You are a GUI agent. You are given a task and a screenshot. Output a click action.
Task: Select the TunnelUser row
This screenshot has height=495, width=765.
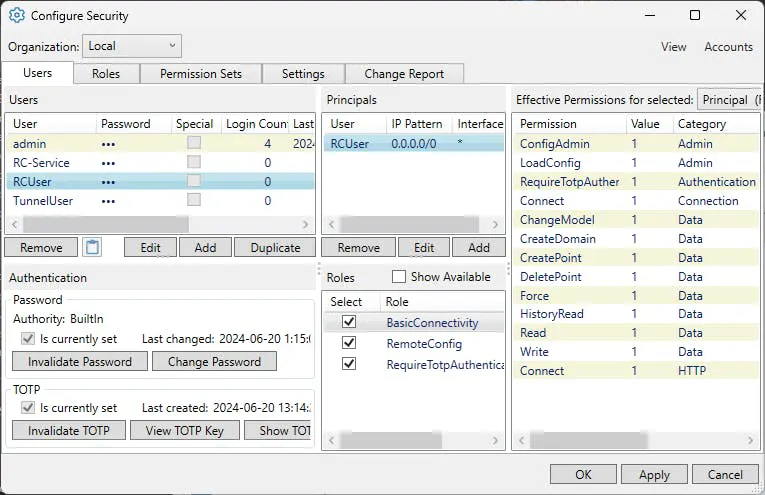click(40, 201)
